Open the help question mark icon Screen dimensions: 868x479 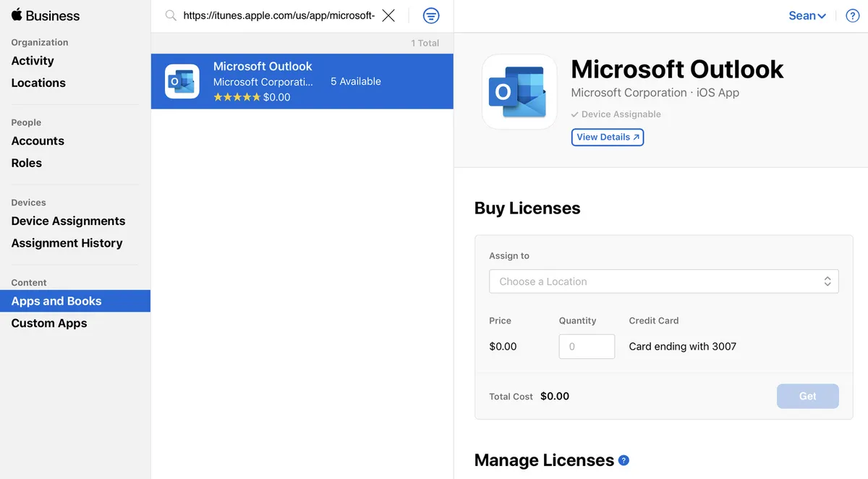(x=853, y=14)
